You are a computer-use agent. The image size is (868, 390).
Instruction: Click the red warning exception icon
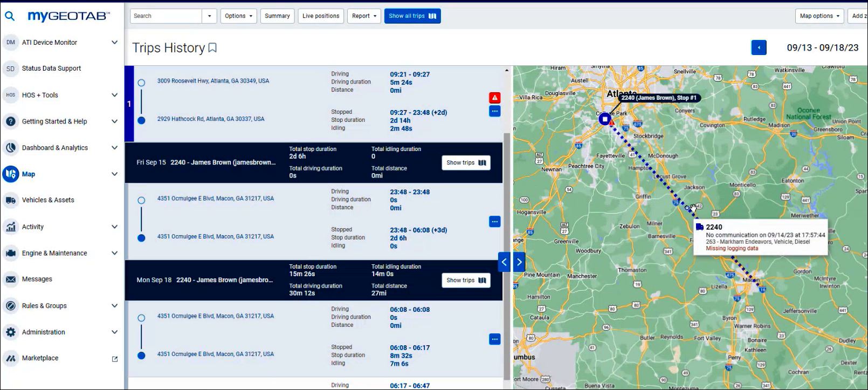(x=494, y=98)
